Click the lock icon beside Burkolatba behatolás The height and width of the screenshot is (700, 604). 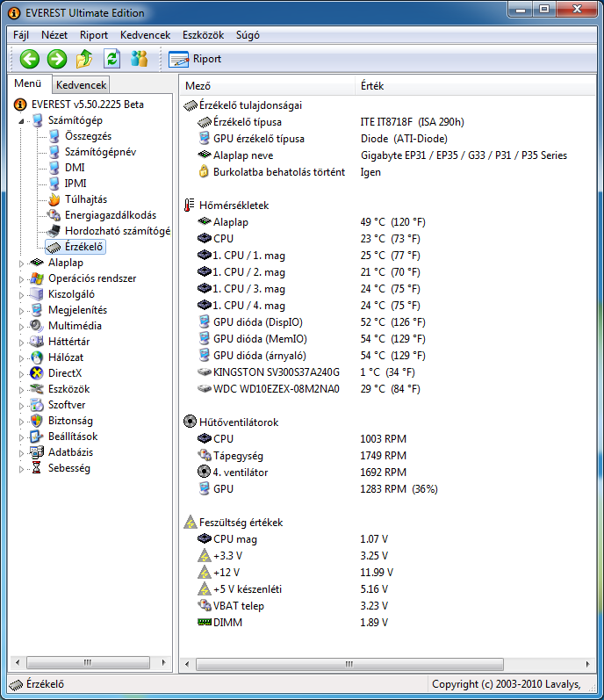tap(204, 171)
